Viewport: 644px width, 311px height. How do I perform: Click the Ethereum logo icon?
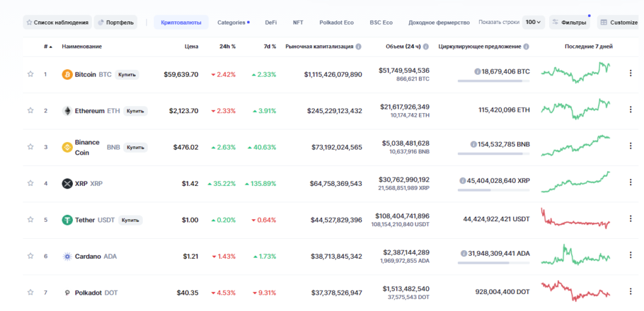[x=67, y=111]
